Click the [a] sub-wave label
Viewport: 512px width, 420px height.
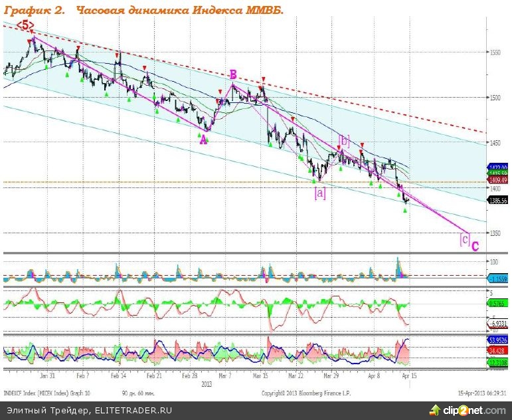point(319,193)
